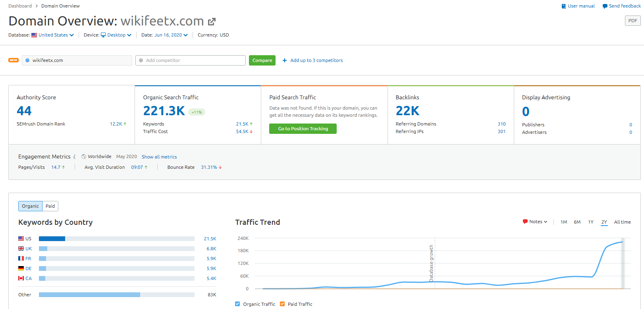Click the PDF export button
Image resolution: width=644 pixels, height=309 pixels.
pyautogui.click(x=632, y=21)
